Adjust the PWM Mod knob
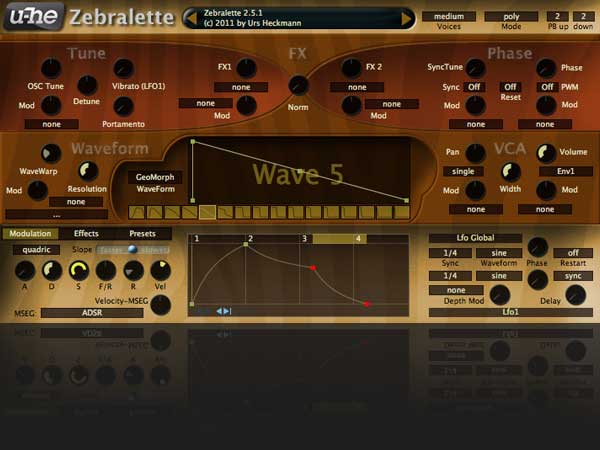Screen dimensions: 600x450 coord(546,106)
